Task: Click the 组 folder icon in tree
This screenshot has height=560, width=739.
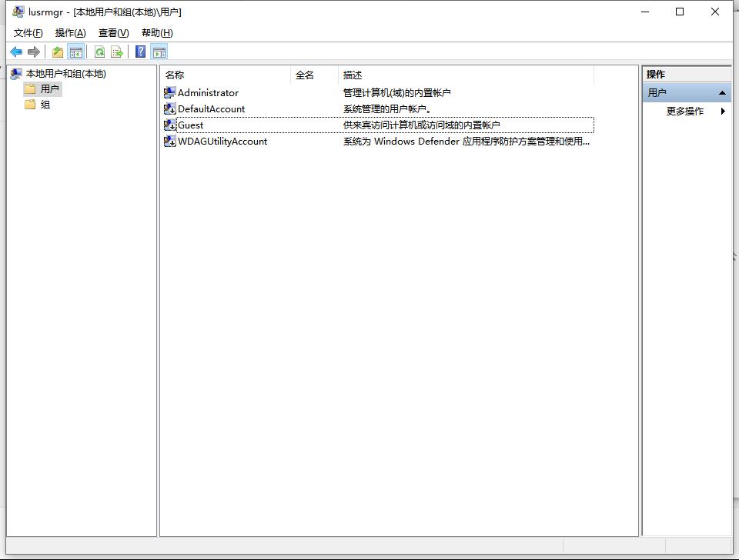Action: (x=30, y=104)
